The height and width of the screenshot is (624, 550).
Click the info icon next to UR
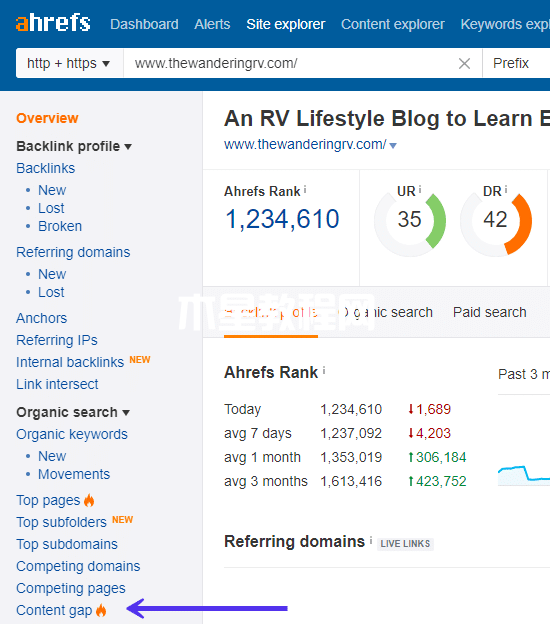pyautogui.click(x=419, y=189)
